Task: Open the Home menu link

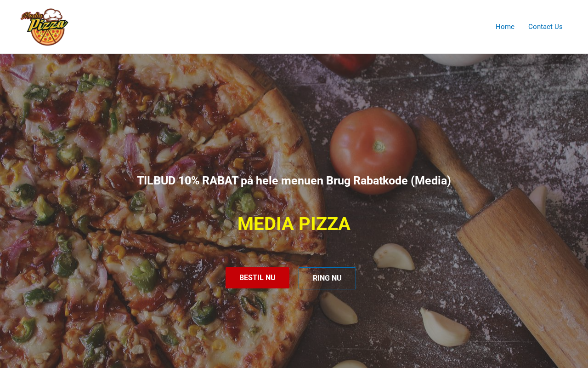Action: point(505,27)
